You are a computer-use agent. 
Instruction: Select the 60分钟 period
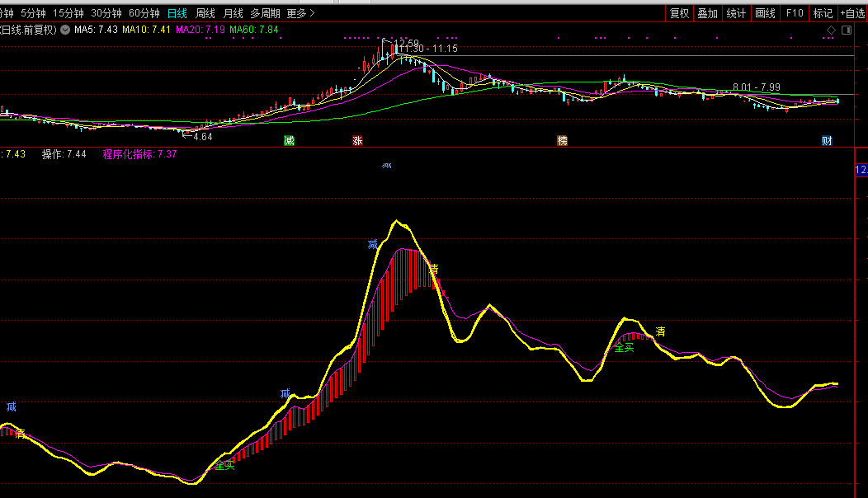[x=144, y=13]
